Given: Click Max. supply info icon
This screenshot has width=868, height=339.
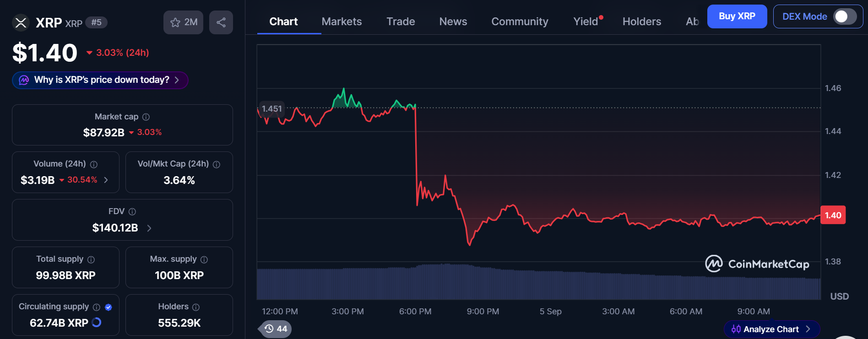Looking at the screenshot, I should pyautogui.click(x=204, y=259).
